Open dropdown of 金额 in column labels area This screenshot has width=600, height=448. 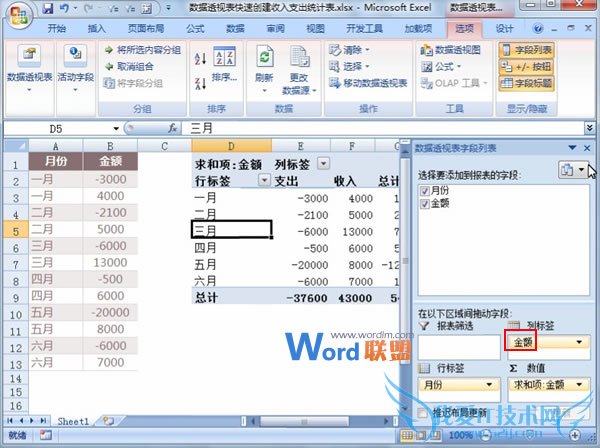(579, 342)
